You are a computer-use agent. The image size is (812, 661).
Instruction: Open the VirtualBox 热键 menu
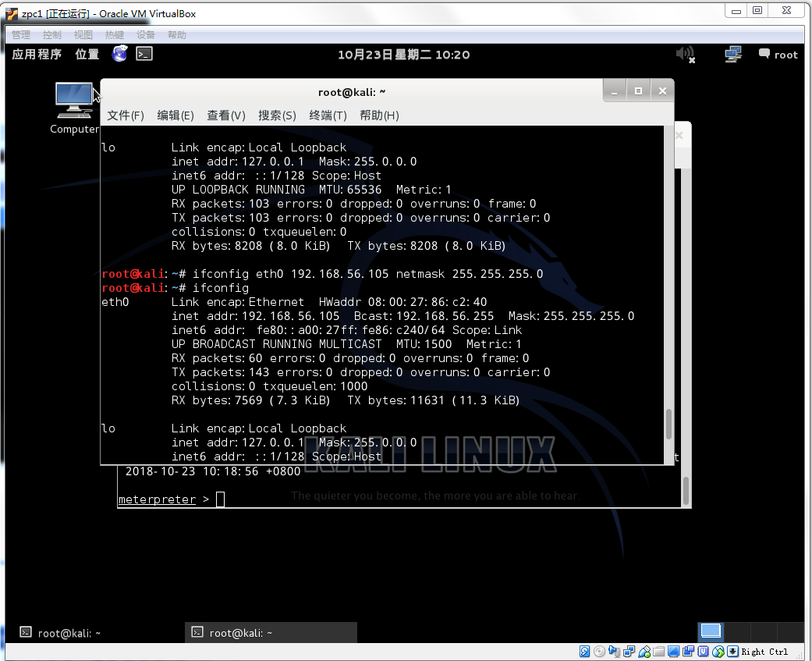[115, 34]
